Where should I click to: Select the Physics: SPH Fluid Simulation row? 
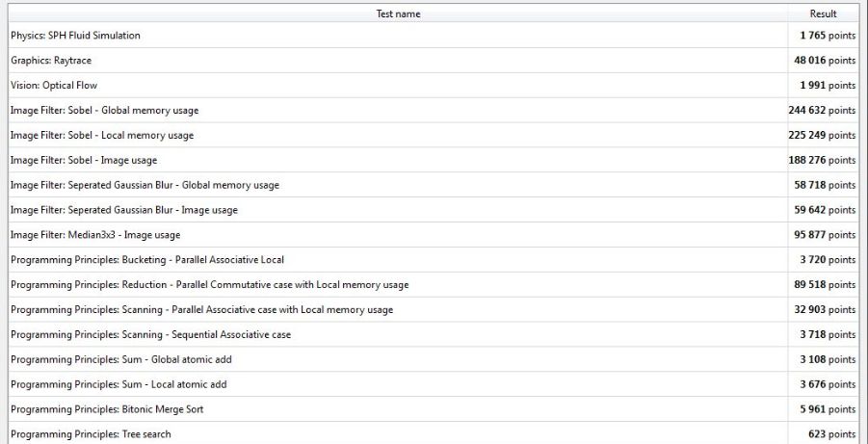[75, 36]
